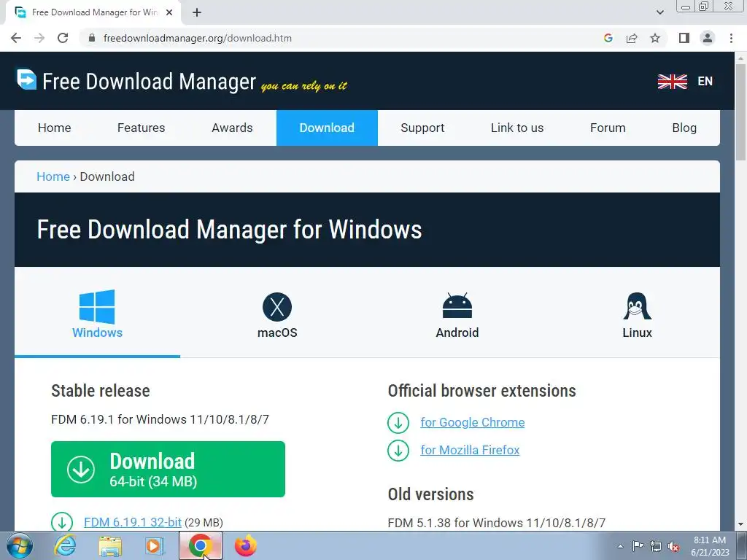Open the Forum navigation item
The width and height of the screenshot is (747, 560).
pyautogui.click(x=608, y=128)
